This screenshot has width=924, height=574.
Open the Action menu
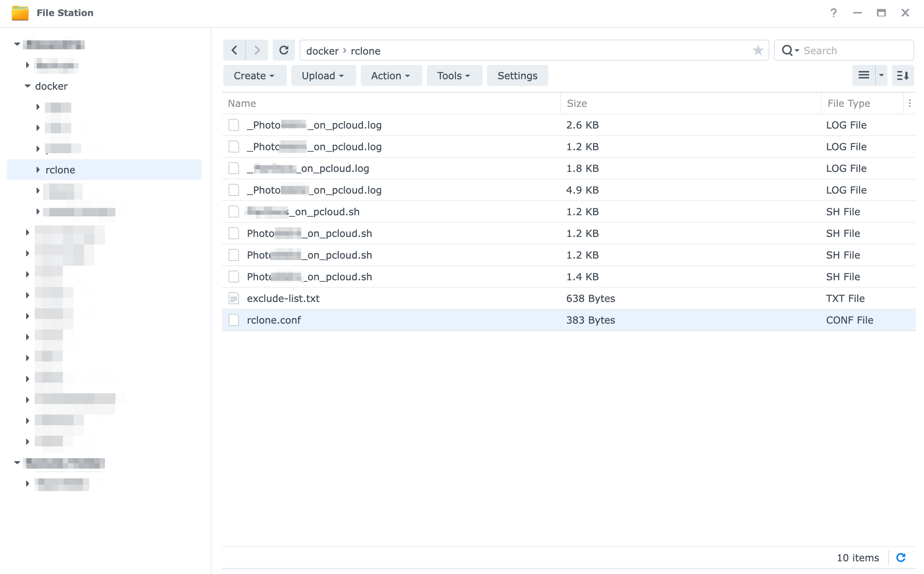click(x=391, y=75)
